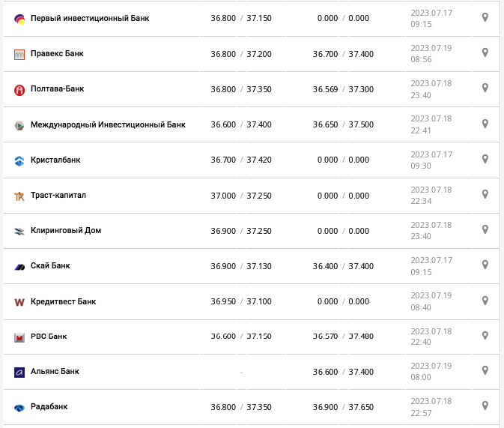Open location pin for Правекс Банк
This screenshot has height=428, width=504.
[x=485, y=52]
